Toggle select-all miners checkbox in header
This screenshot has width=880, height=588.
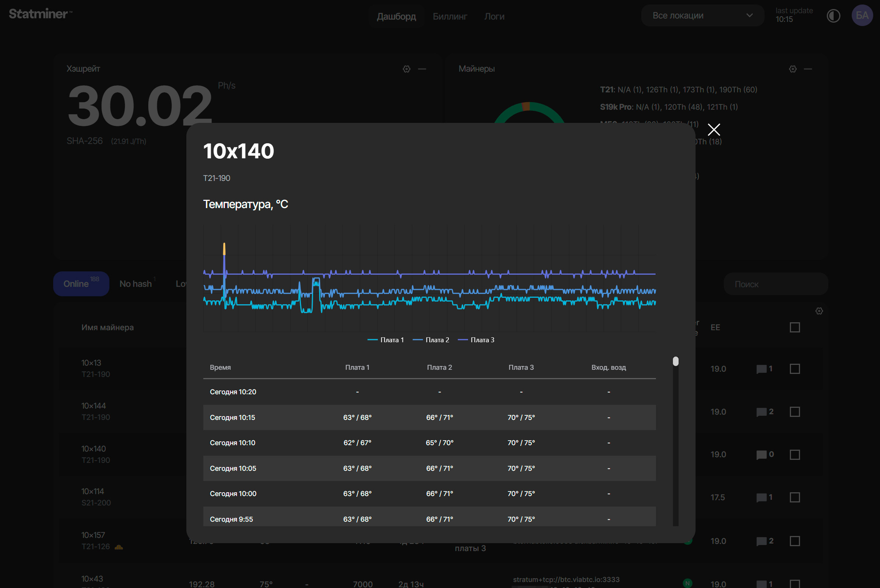[x=795, y=327]
